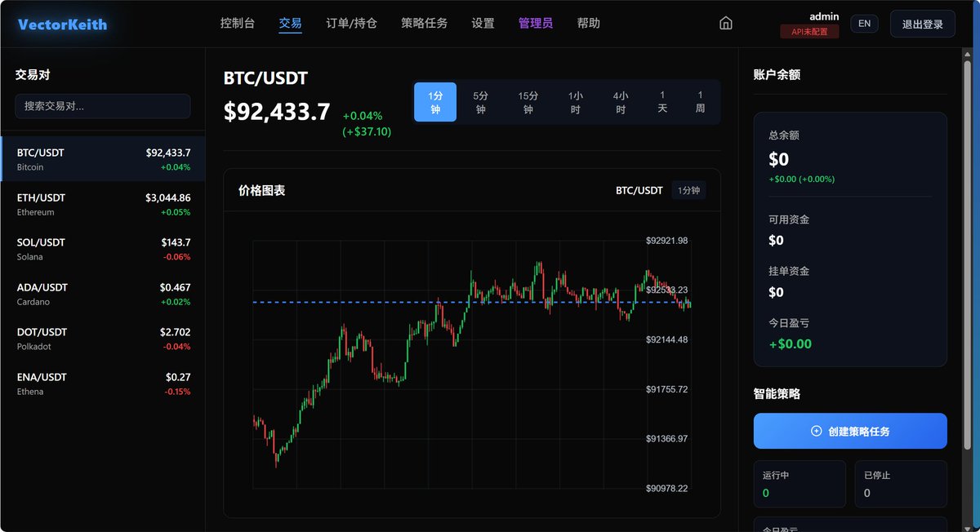Switch chart to 5分钟 interval

click(480, 102)
